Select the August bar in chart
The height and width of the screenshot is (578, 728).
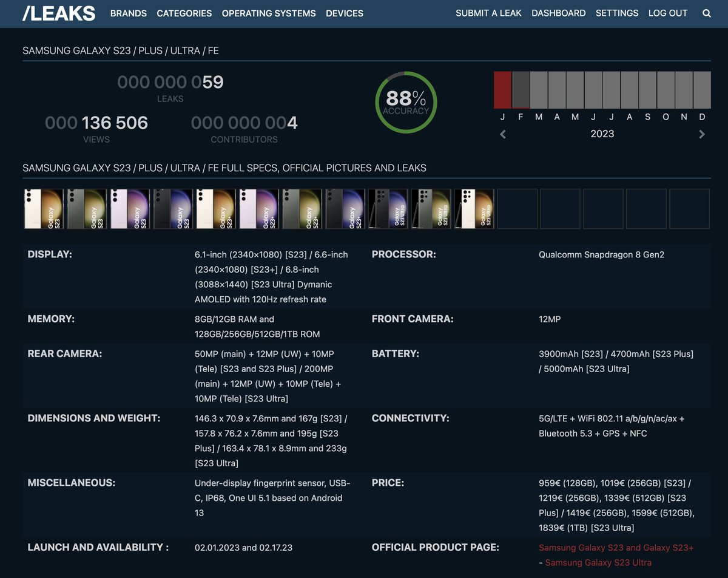click(630, 90)
